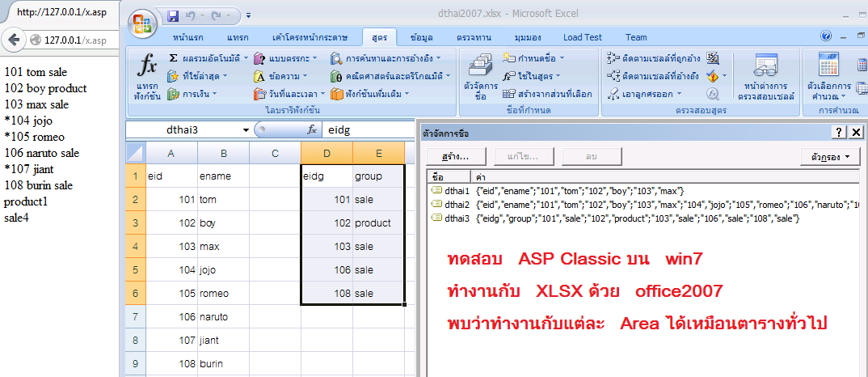Expand the Name Box dropdown arrow
The width and height of the screenshot is (868, 377).
coord(246,129)
